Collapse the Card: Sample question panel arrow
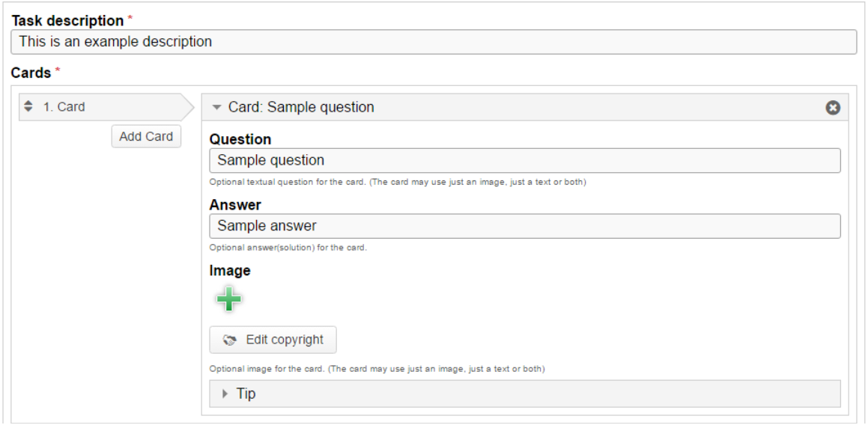 pyautogui.click(x=217, y=107)
